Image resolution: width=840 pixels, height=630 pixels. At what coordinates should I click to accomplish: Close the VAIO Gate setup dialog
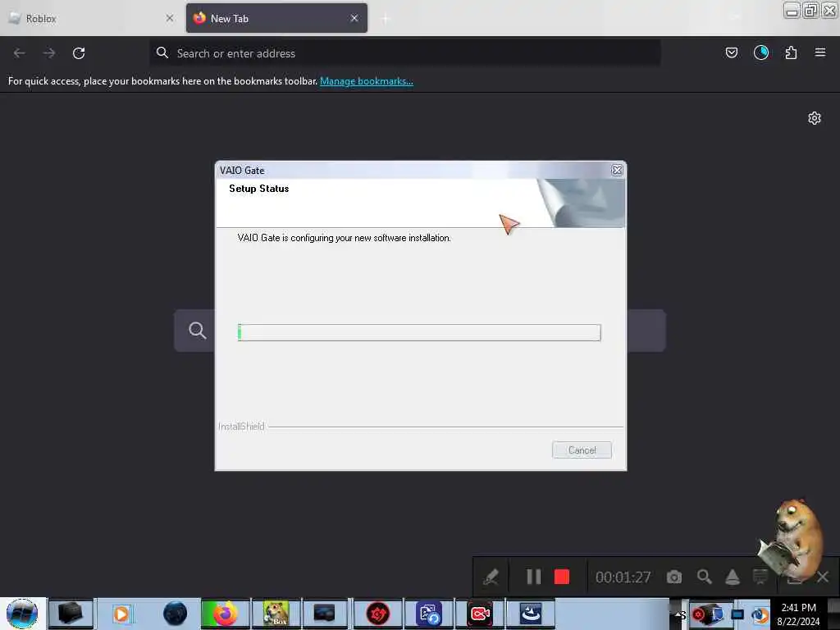tap(617, 170)
